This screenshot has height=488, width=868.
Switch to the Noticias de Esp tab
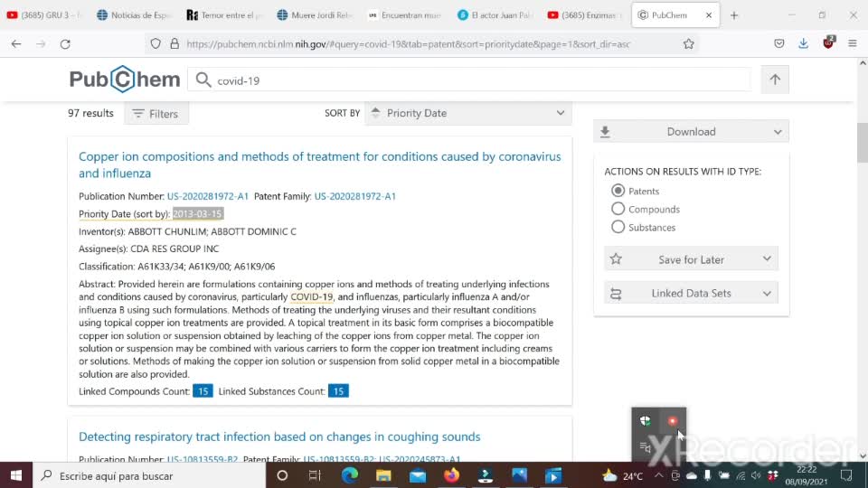[133, 15]
